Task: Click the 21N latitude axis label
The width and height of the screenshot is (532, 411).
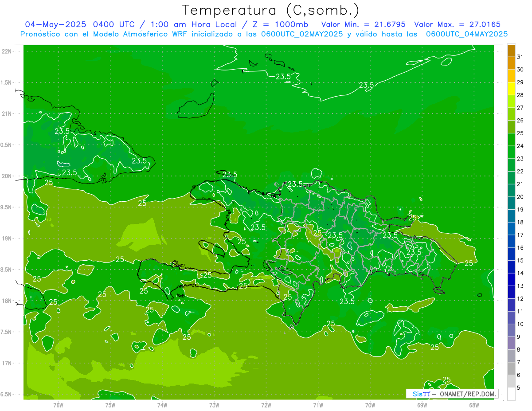Action: (x=8, y=114)
